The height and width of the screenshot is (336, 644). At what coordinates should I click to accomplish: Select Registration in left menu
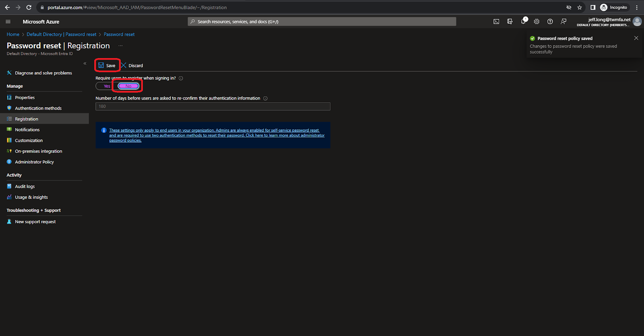tap(44, 119)
